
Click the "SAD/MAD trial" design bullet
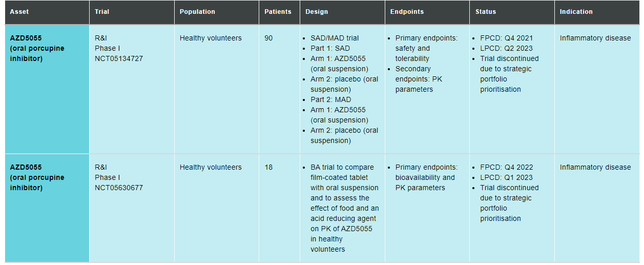coord(335,38)
